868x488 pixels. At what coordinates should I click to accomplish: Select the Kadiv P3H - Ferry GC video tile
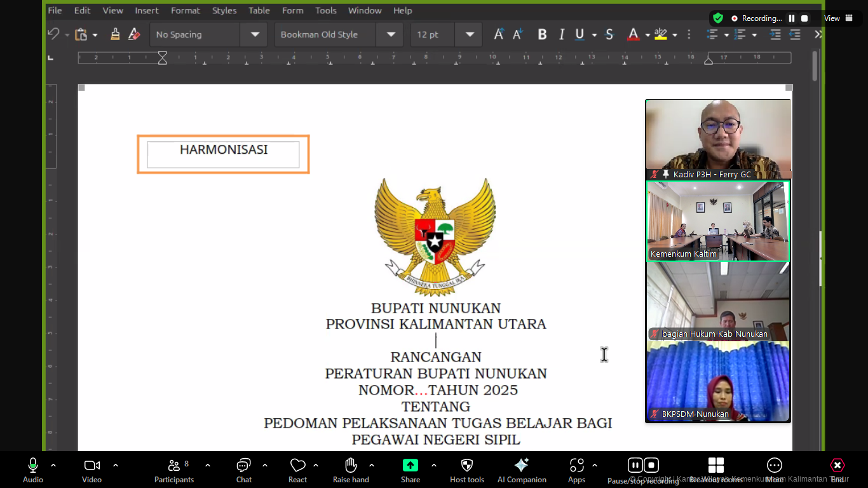tap(719, 140)
